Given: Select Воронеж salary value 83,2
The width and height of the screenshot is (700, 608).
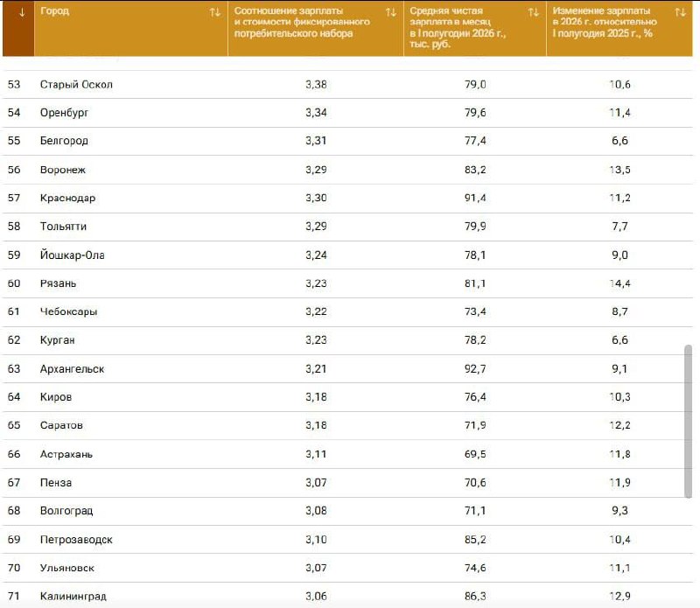Looking at the screenshot, I should [x=475, y=170].
